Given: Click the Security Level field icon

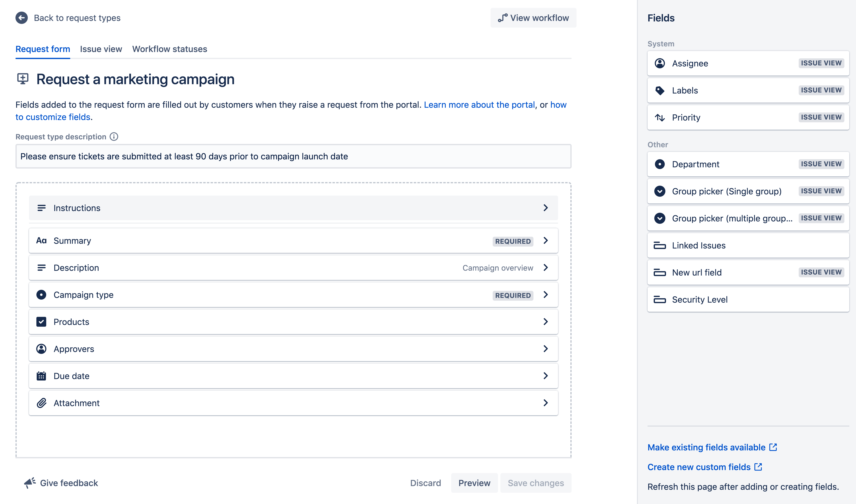Looking at the screenshot, I should tap(660, 300).
